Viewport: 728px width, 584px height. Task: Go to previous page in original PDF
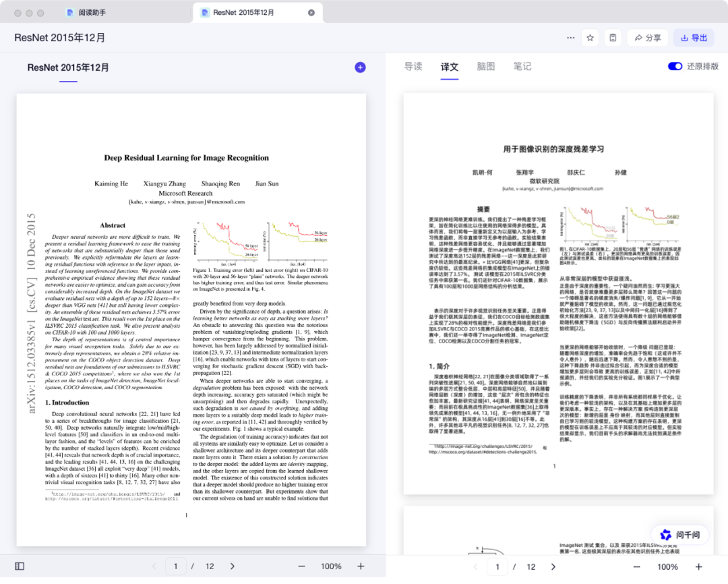[154, 566]
